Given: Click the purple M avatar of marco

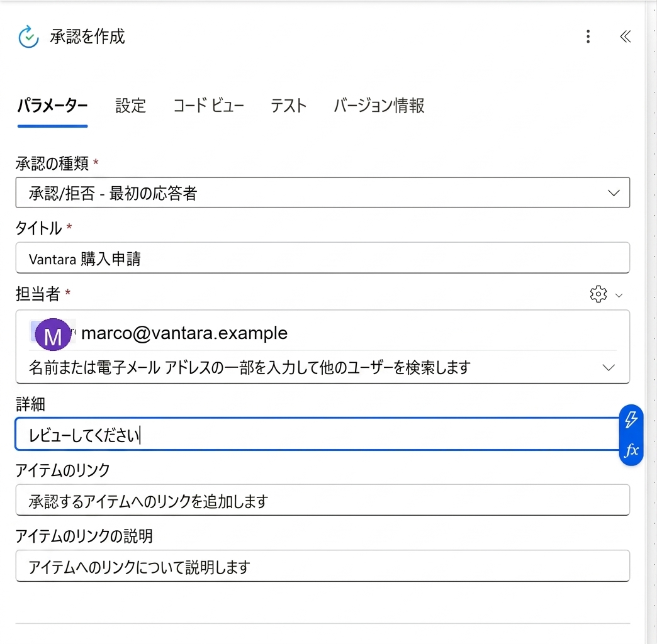Looking at the screenshot, I should tap(53, 334).
